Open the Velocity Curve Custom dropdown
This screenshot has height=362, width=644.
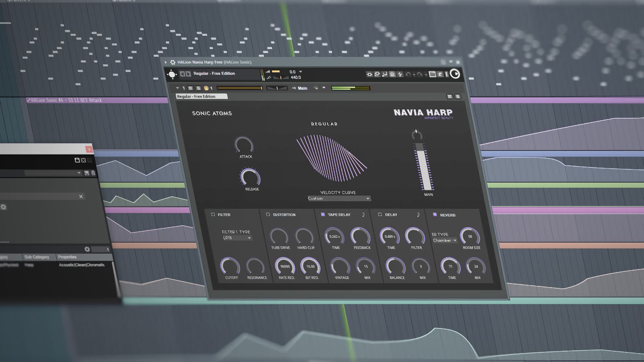pos(339,199)
